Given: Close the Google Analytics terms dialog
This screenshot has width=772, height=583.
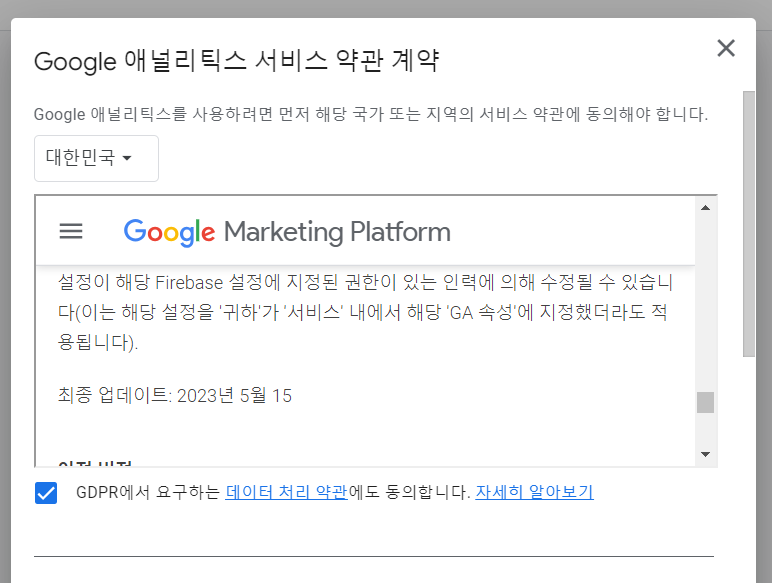Looking at the screenshot, I should click(726, 48).
